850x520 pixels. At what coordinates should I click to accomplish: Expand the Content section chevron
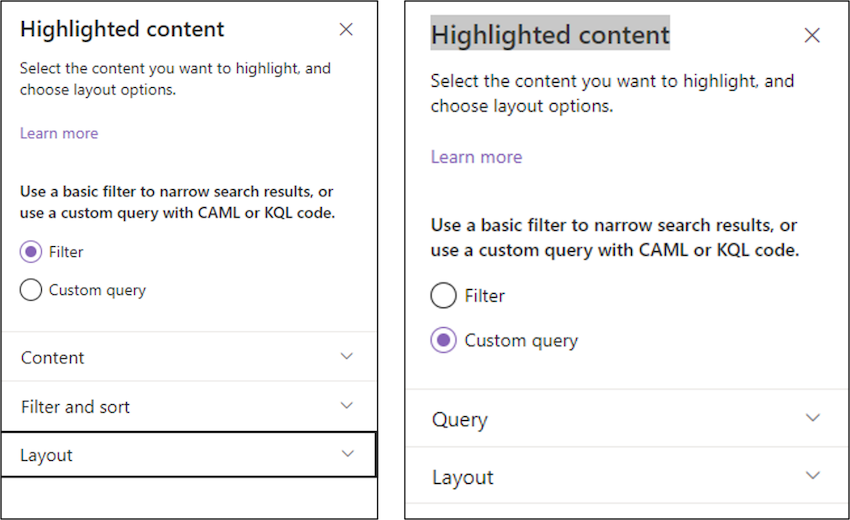click(347, 356)
